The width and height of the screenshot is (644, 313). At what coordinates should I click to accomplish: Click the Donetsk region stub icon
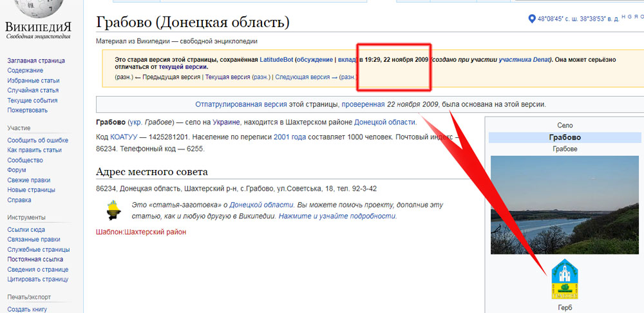(x=114, y=211)
